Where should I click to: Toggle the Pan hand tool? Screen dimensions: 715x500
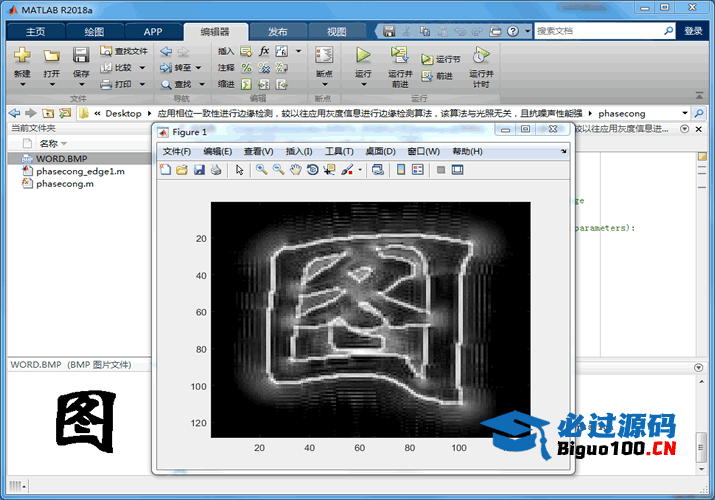pyautogui.click(x=295, y=170)
